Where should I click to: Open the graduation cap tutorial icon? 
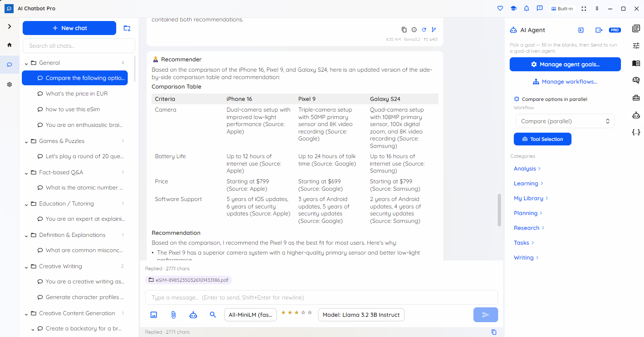click(x=513, y=8)
